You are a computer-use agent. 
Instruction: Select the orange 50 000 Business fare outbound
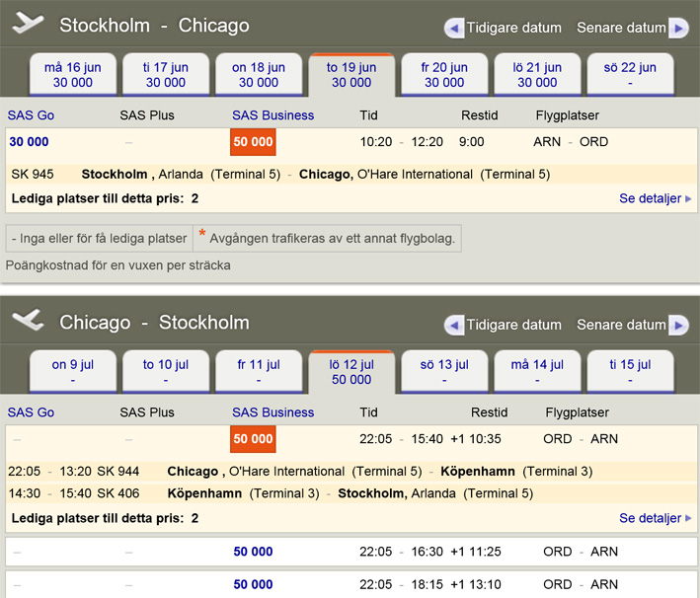(253, 142)
